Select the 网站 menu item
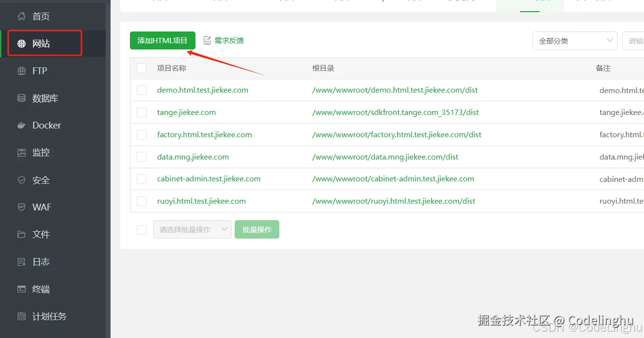Screen dimensions: 644x338 (x=53, y=44)
